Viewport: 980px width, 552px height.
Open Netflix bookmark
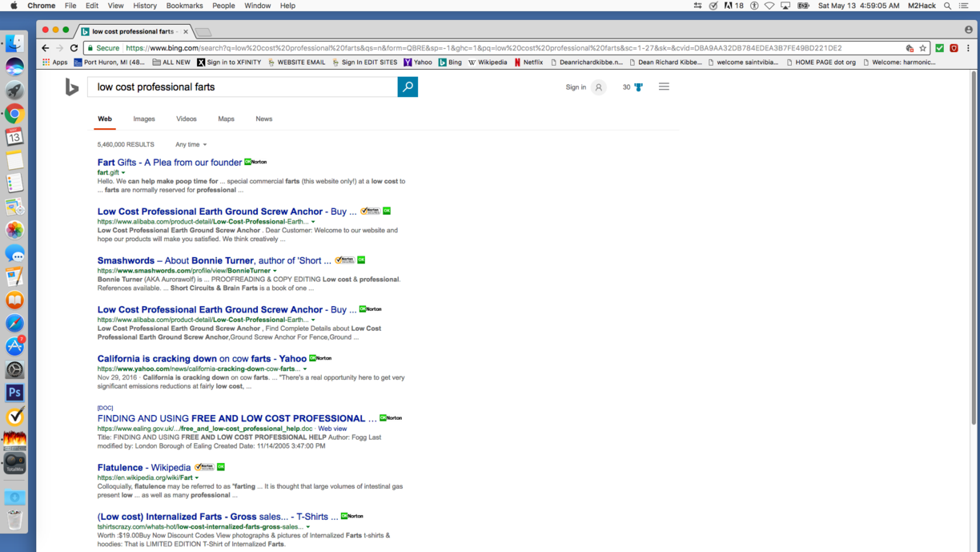click(x=528, y=62)
